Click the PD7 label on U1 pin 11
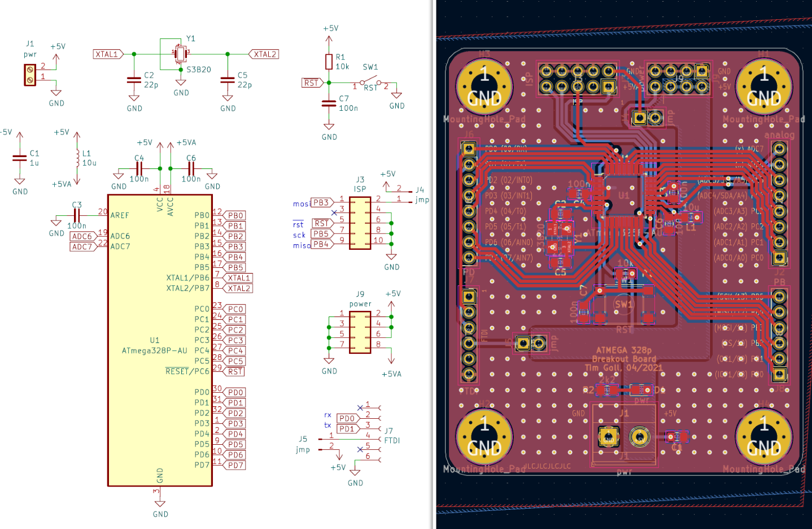 (x=234, y=465)
